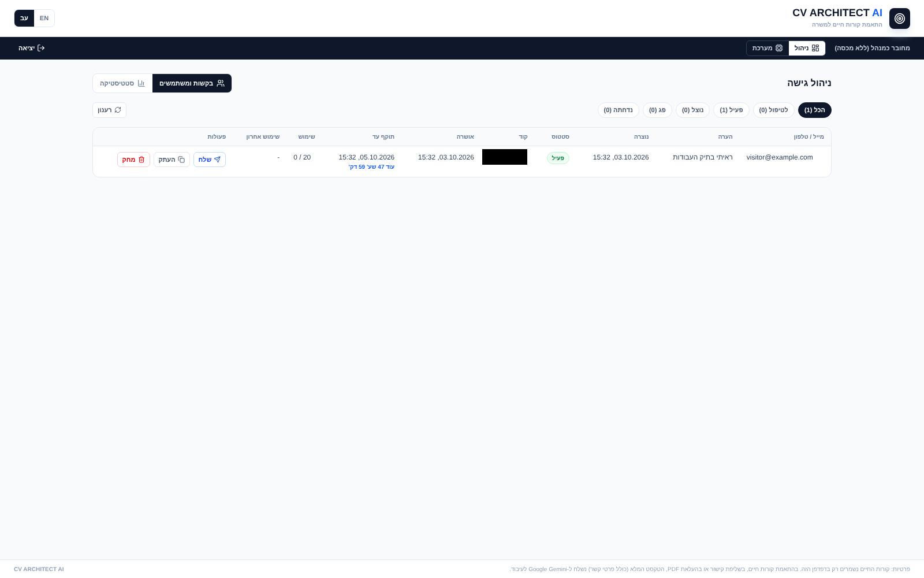Viewport: 924px width, 578px height.
Task: Switch interface language to EN
Action: coord(44,18)
